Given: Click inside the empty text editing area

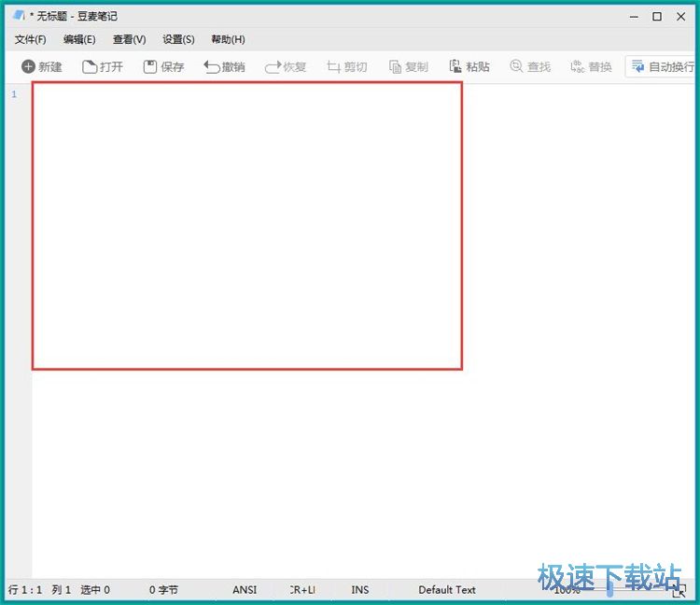Looking at the screenshot, I should (x=247, y=224).
